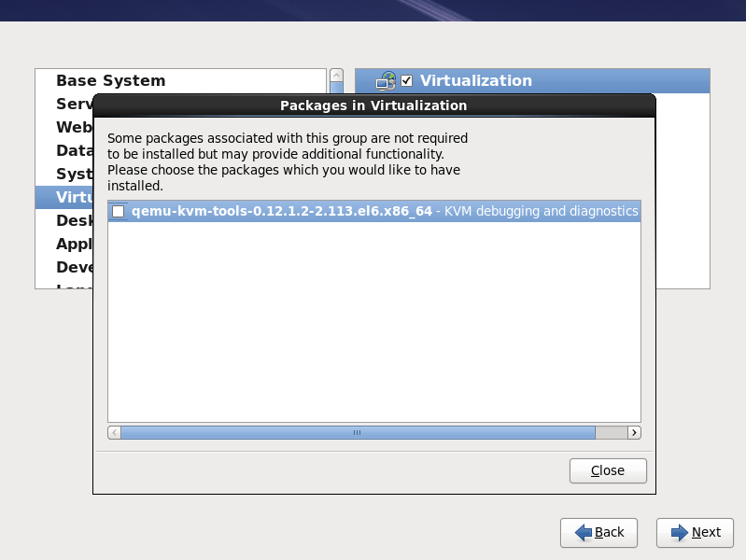The height and width of the screenshot is (560, 746).
Task: Click the blue Back arrow icon
Action: click(x=584, y=532)
